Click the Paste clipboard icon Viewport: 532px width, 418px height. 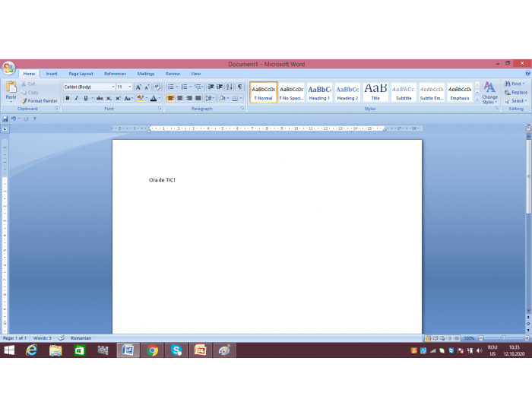[x=11, y=87]
